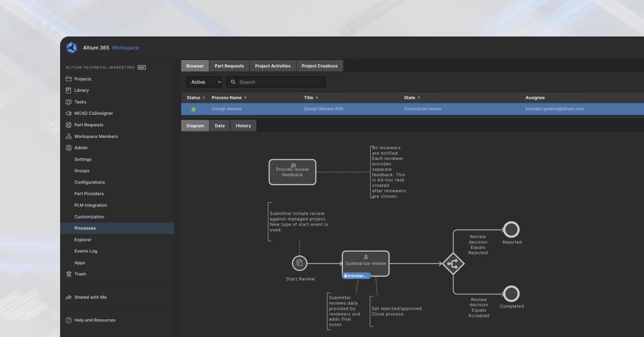Select the Provide review feedback task node
The image size is (644, 337).
tap(292, 172)
